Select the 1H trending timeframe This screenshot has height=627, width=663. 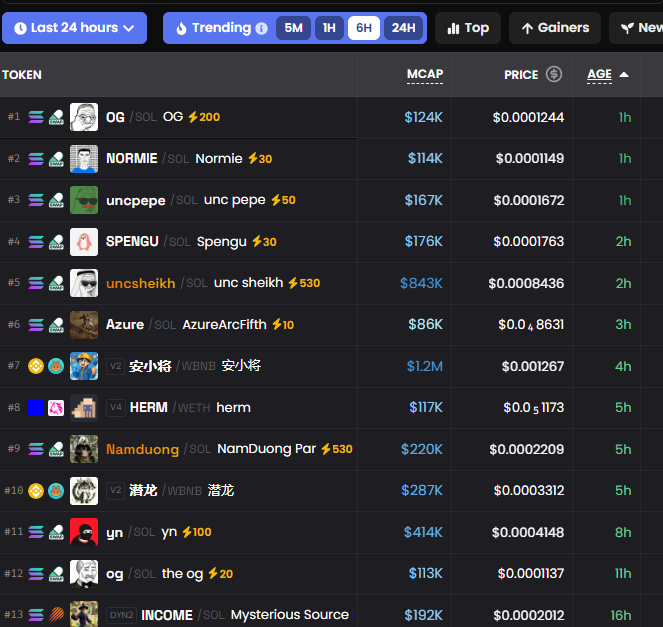329,28
